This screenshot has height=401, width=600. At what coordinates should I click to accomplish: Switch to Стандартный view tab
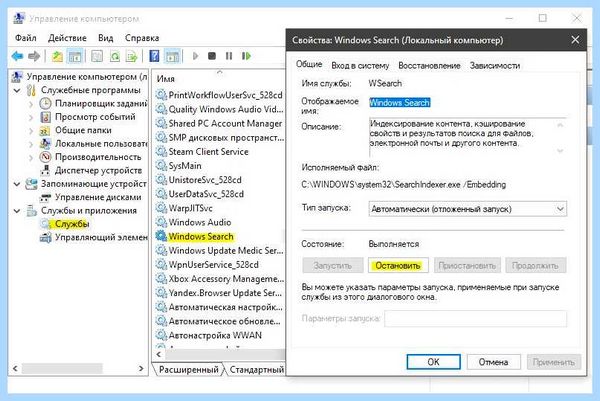[256, 369]
